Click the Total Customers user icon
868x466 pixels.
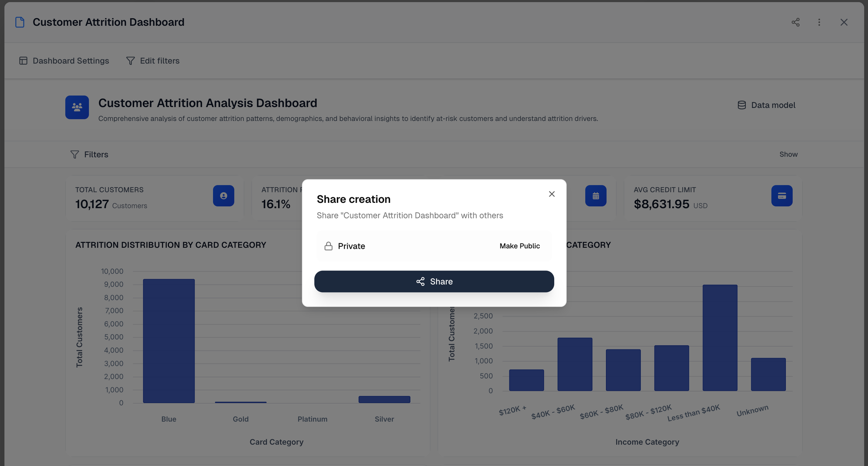pyautogui.click(x=224, y=196)
